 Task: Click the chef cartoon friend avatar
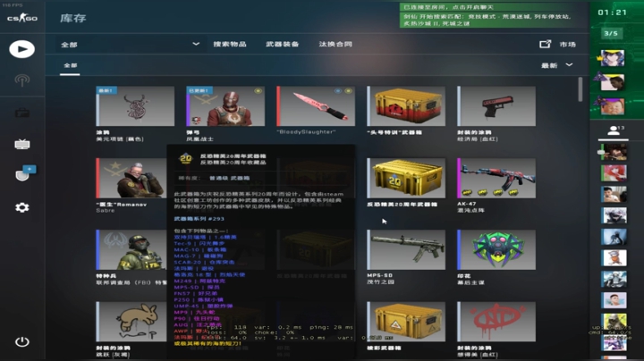point(614,258)
